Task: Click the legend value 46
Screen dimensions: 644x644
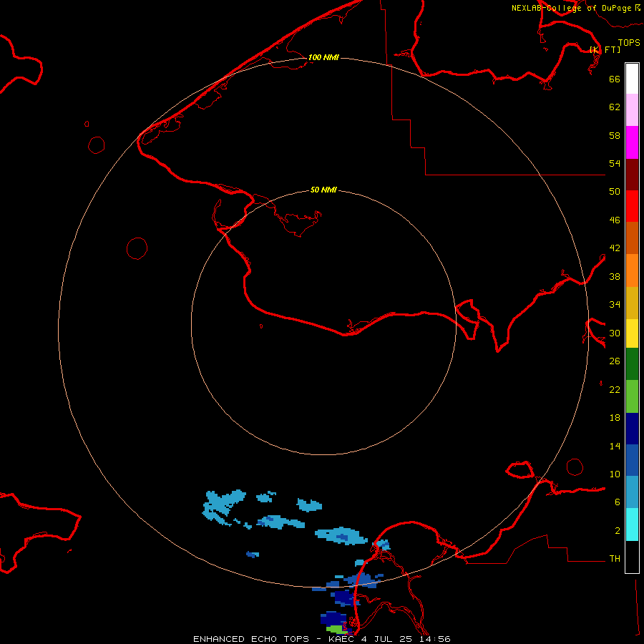Action: click(615, 220)
